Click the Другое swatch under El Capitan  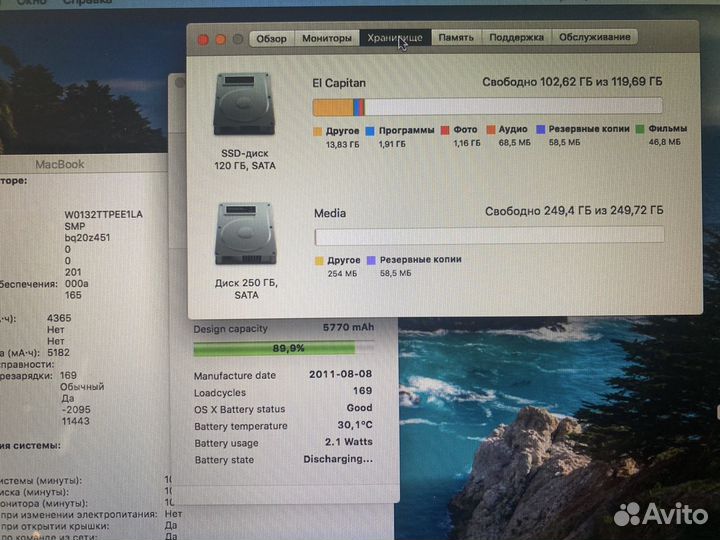317,131
